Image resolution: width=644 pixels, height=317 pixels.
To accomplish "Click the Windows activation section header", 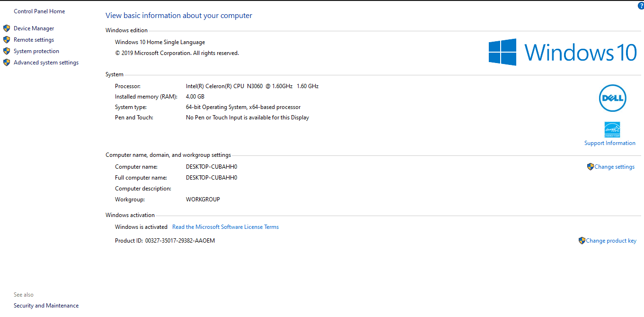I will coord(130,215).
